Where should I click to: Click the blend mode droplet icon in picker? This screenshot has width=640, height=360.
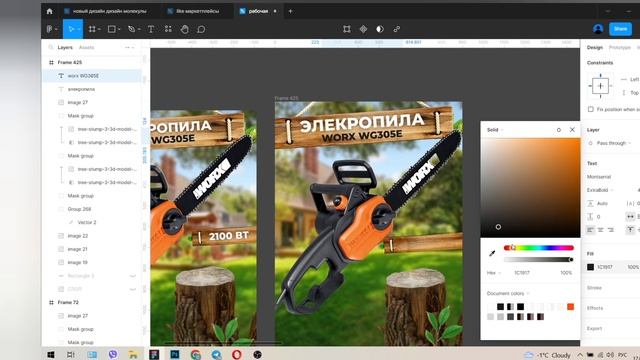pyautogui.click(x=559, y=130)
